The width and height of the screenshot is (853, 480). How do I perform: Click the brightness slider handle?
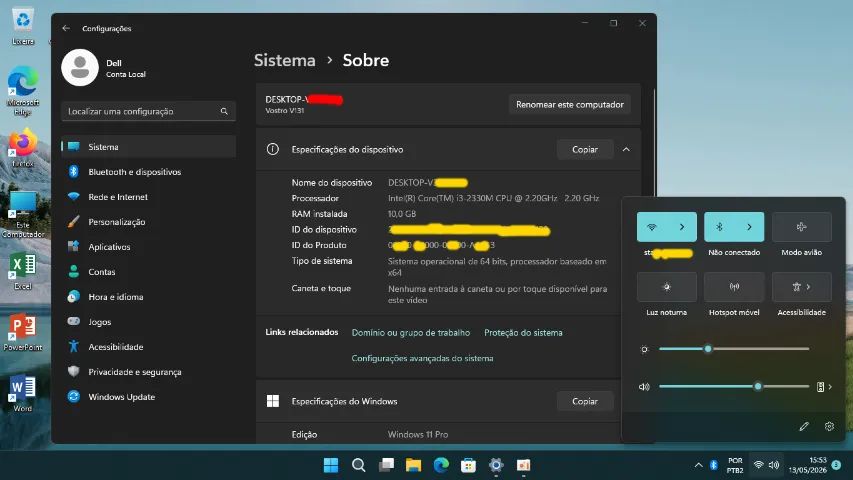pyautogui.click(x=708, y=349)
